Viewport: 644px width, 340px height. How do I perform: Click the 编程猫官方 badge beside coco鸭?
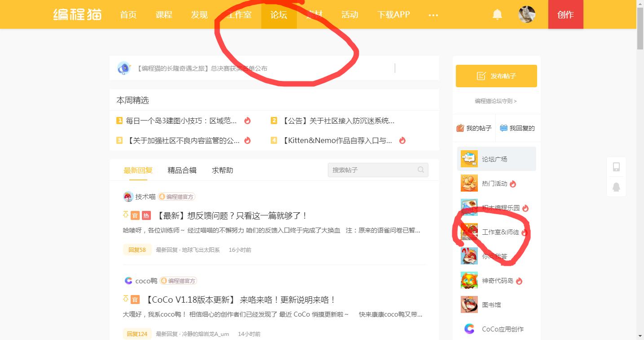coord(178,281)
